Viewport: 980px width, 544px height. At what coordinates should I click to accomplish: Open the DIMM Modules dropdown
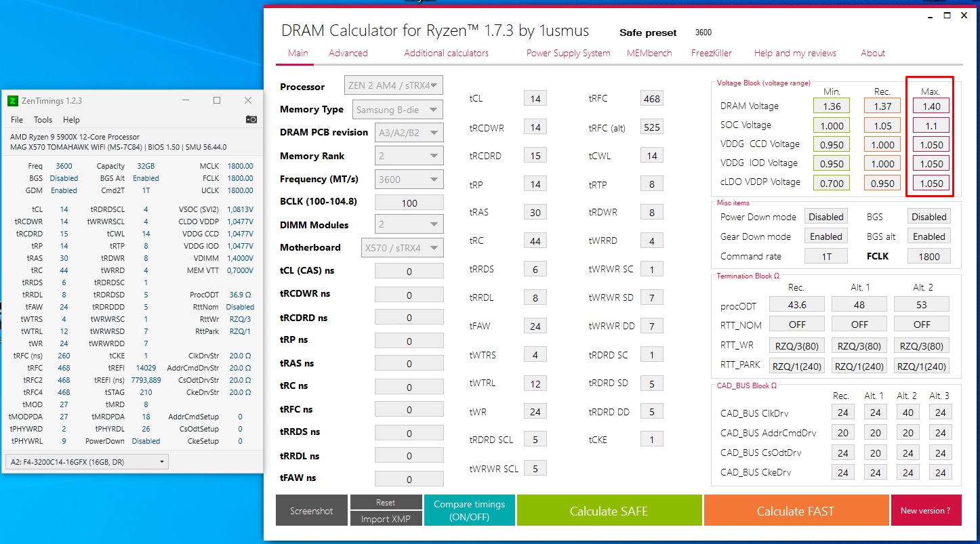coord(409,225)
